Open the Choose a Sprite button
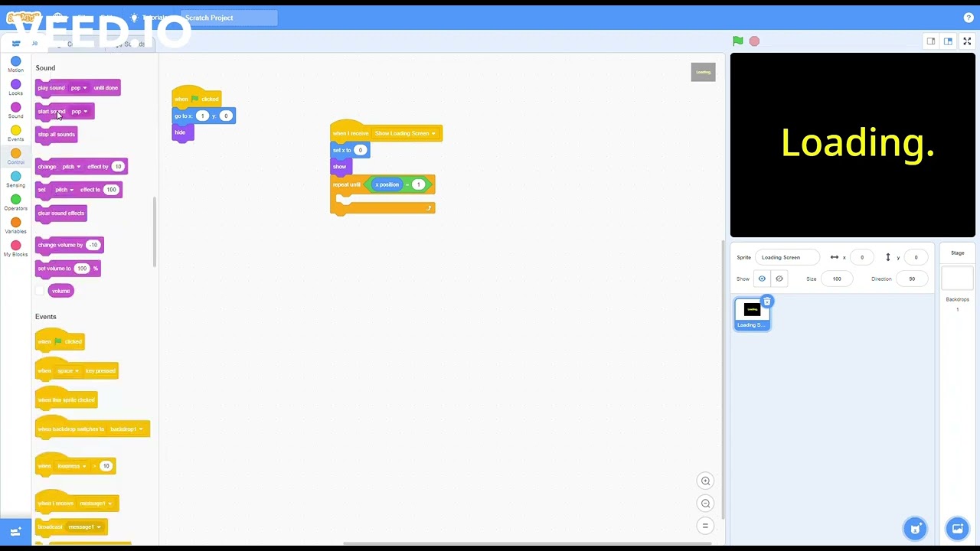The height and width of the screenshot is (551, 980). point(915,528)
